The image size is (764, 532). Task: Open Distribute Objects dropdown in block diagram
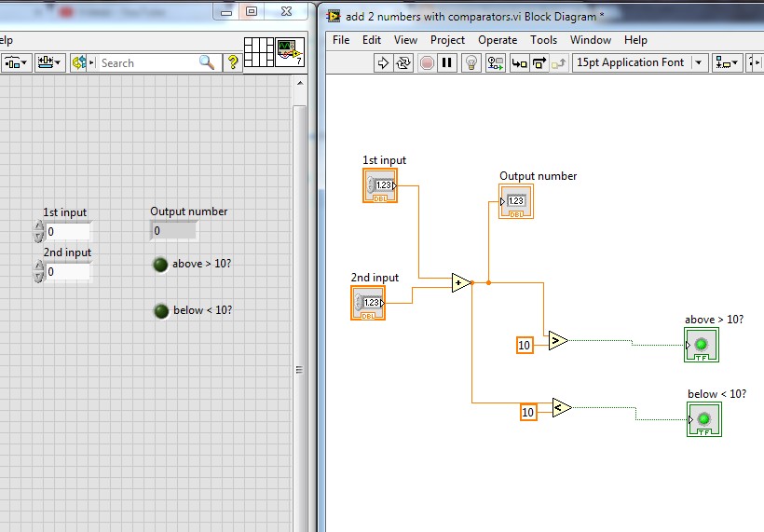click(755, 62)
